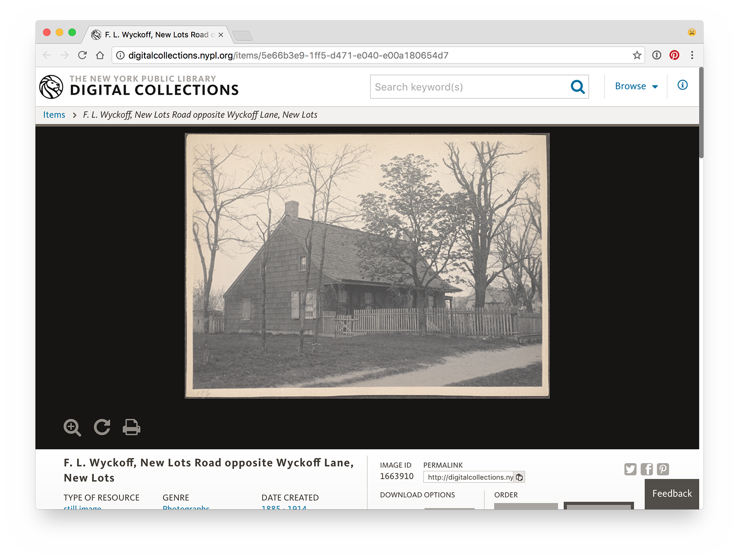Open the Feedback button
The width and height of the screenshot is (739, 560).
[x=672, y=494]
